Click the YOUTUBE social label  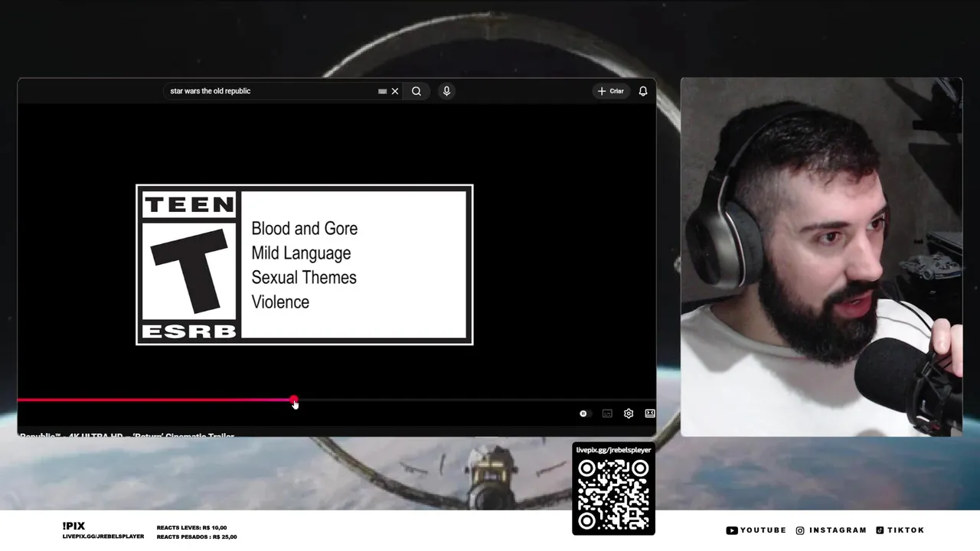(756, 530)
